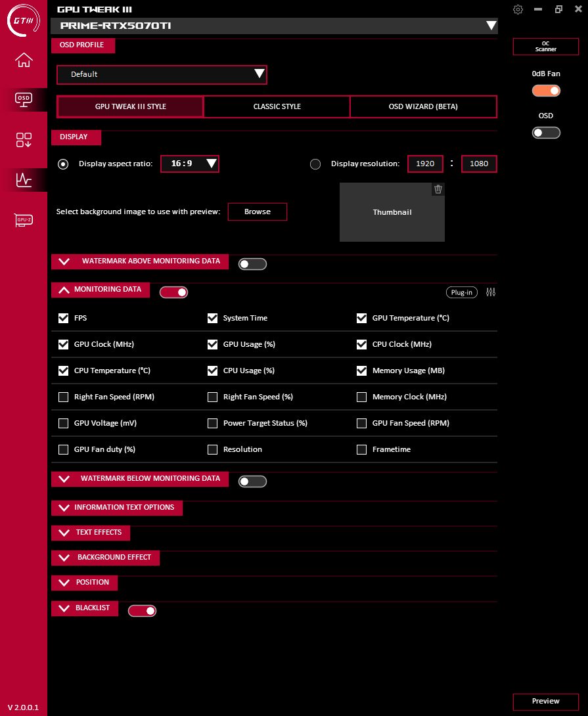Switch to GPU Tweak III Style tab
The image size is (588, 716).
point(130,107)
